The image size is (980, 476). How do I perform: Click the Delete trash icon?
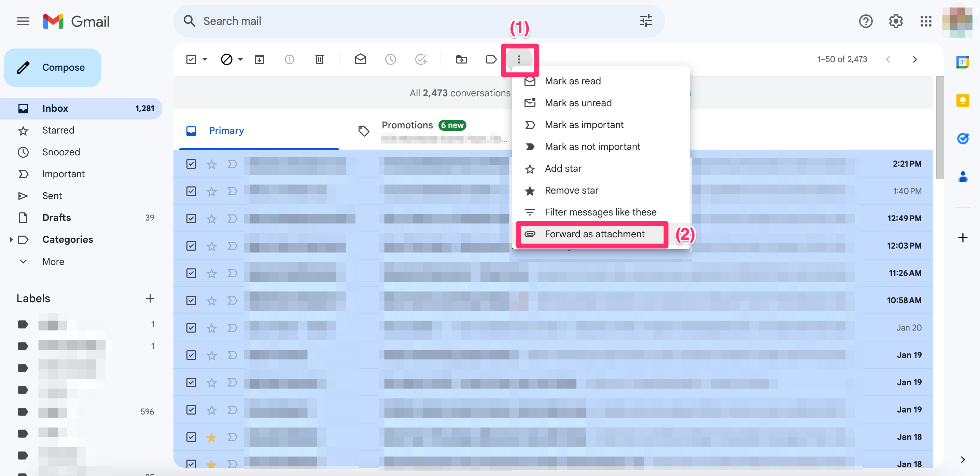click(320, 59)
